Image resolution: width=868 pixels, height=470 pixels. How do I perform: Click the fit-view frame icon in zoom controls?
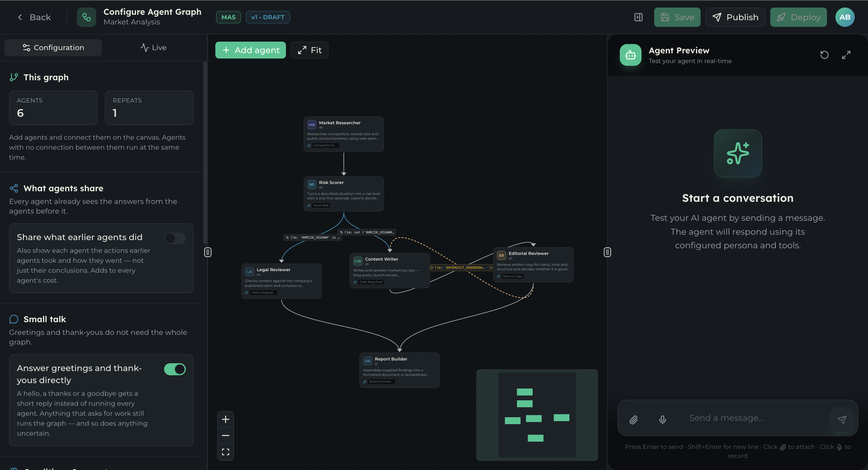pos(225,452)
